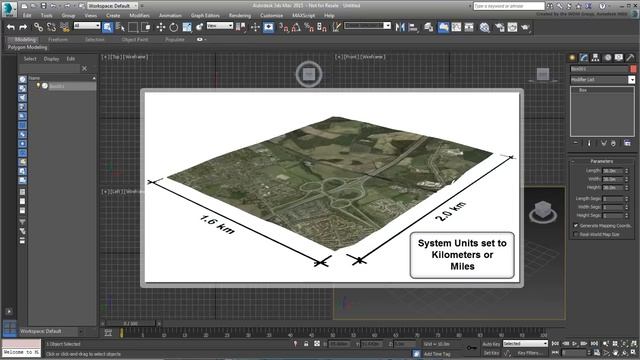Choose the Rectangular Selection Region tool
640x360 pixels.
click(133, 27)
